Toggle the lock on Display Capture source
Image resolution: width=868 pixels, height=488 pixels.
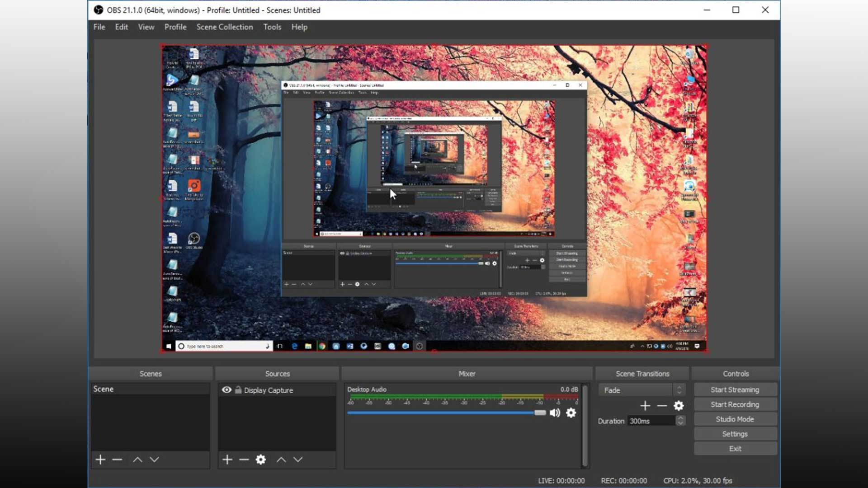(x=238, y=389)
